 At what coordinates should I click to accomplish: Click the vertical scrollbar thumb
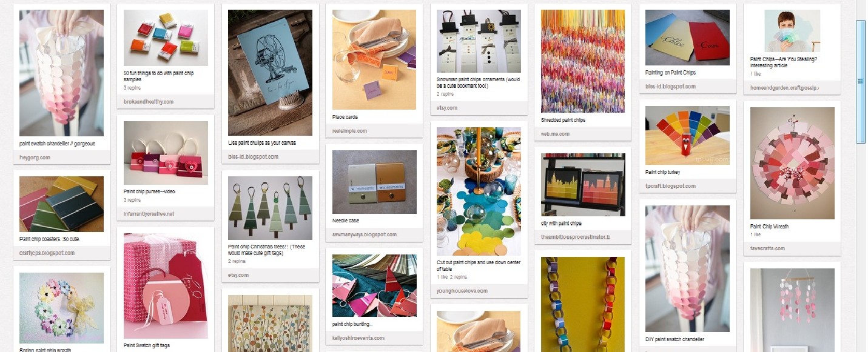[x=860, y=81]
